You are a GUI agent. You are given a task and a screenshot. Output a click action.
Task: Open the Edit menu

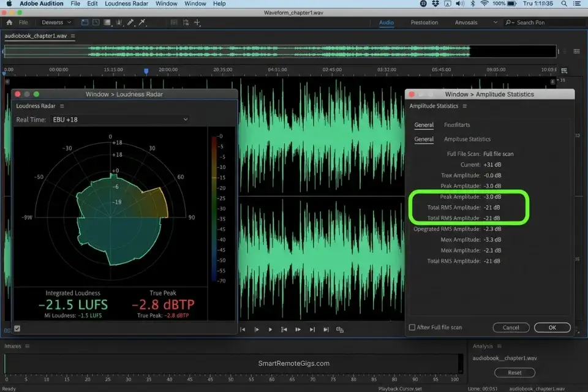pos(92,4)
